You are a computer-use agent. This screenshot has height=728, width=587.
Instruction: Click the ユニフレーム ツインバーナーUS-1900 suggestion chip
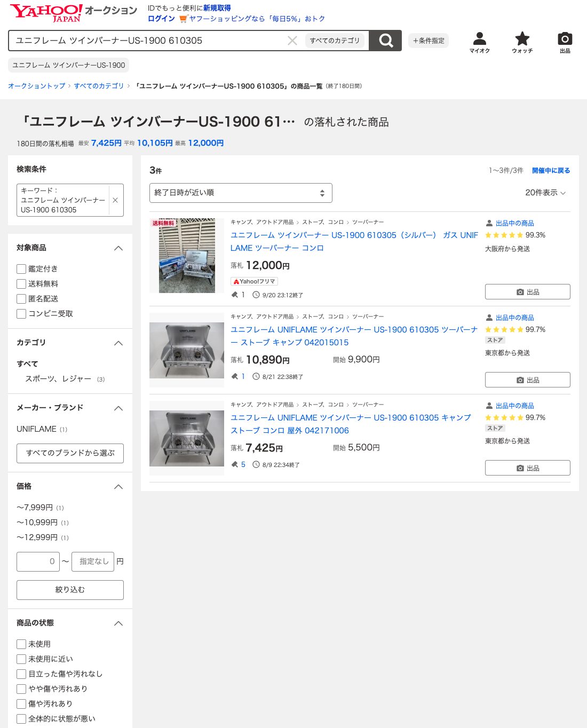[x=68, y=65]
